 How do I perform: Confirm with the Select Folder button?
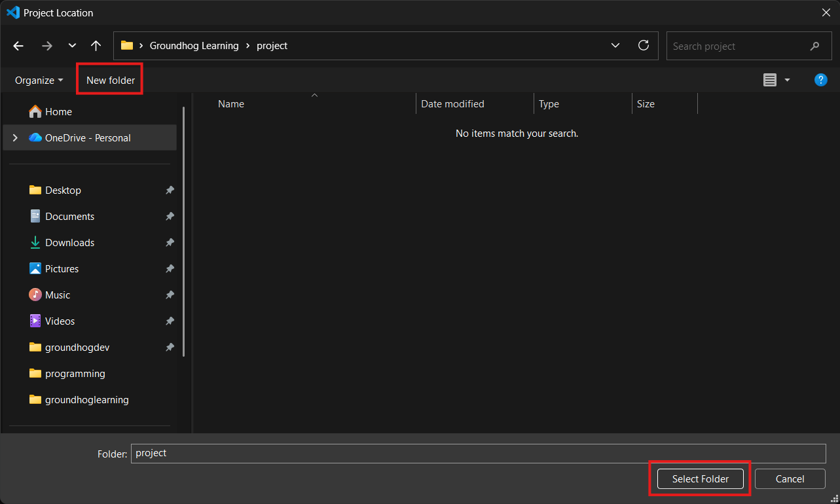(701, 479)
